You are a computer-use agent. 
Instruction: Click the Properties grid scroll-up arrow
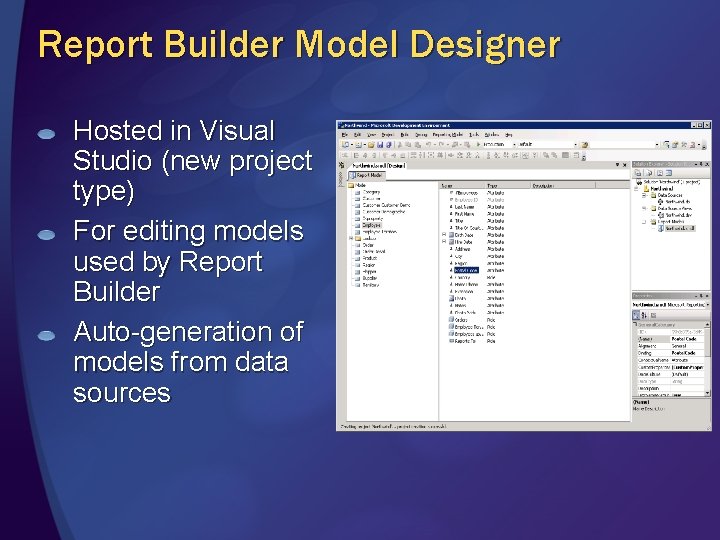[x=708, y=325]
